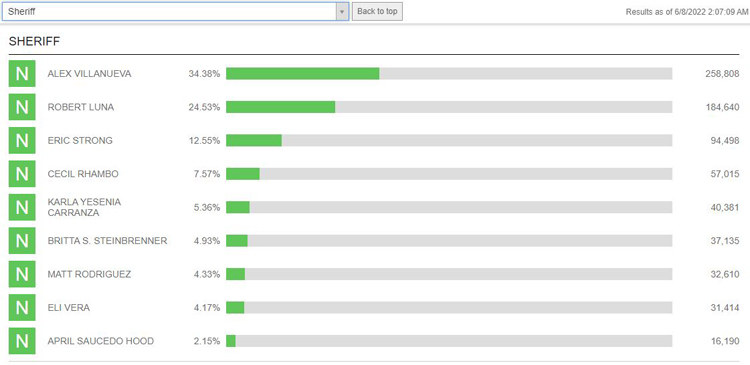Click the N icon beside Karla Yesenia Carranza
Image resolution: width=750 pixels, height=365 pixels.
22,207
